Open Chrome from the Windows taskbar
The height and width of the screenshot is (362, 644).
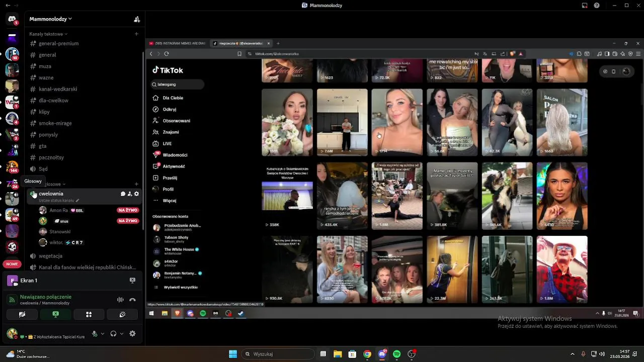pyautogui.click(x=367, y=354)
